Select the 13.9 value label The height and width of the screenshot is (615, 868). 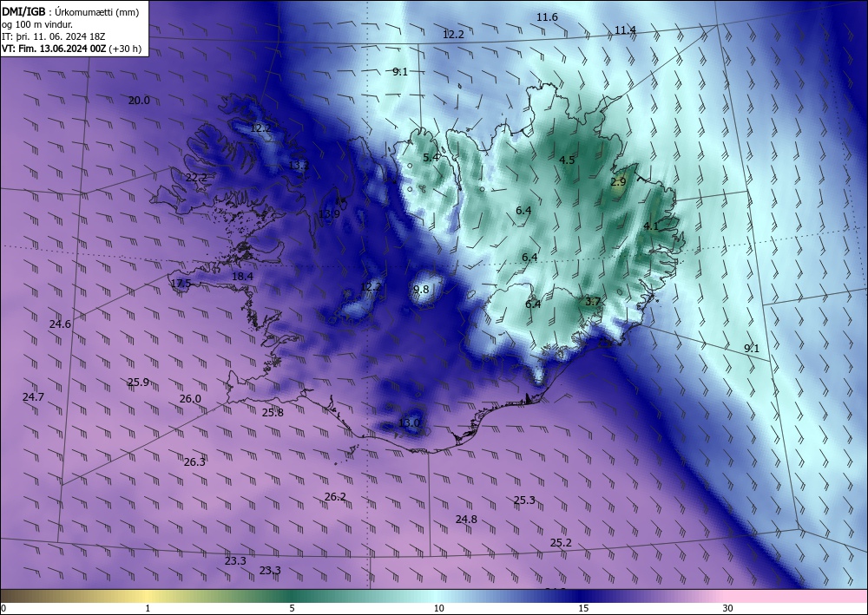point(329,214)
